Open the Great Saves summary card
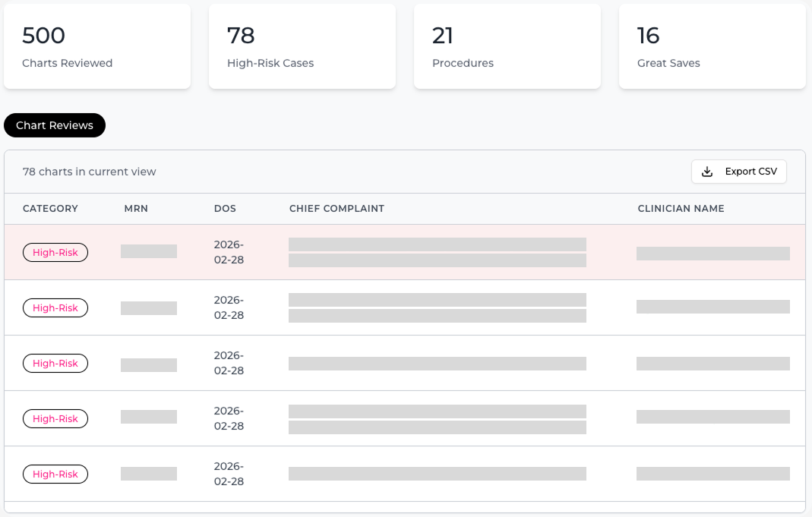Screen dimensions: 812x517 tap(712, 46)
